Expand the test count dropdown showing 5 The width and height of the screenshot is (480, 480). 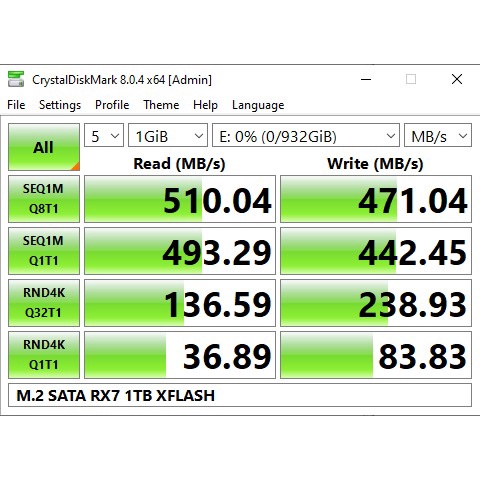pos(104,135)
